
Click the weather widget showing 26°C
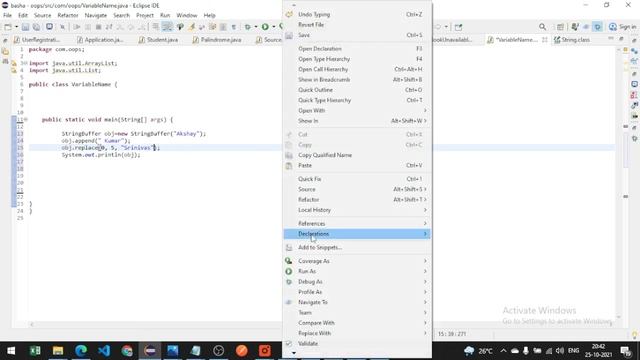click(478, 351)
